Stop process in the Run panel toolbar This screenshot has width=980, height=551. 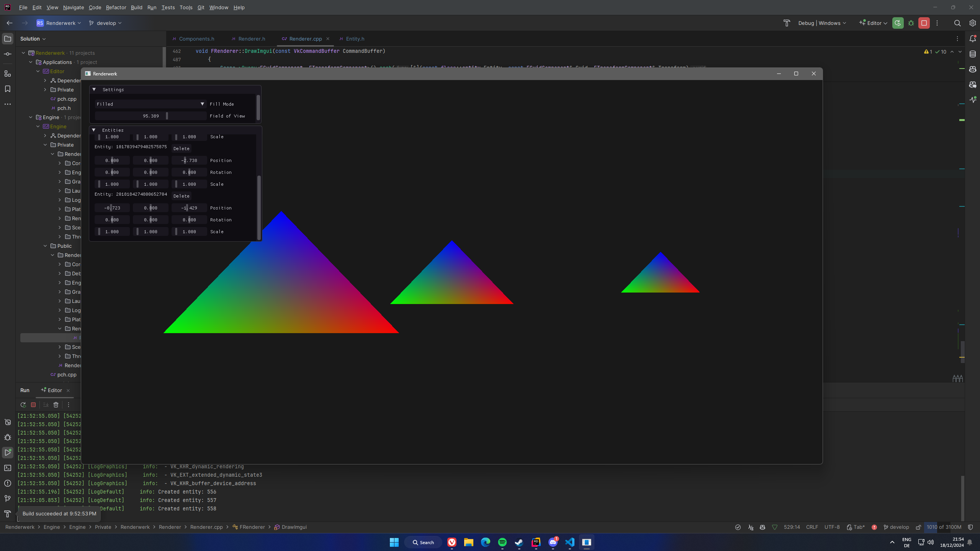34,405
